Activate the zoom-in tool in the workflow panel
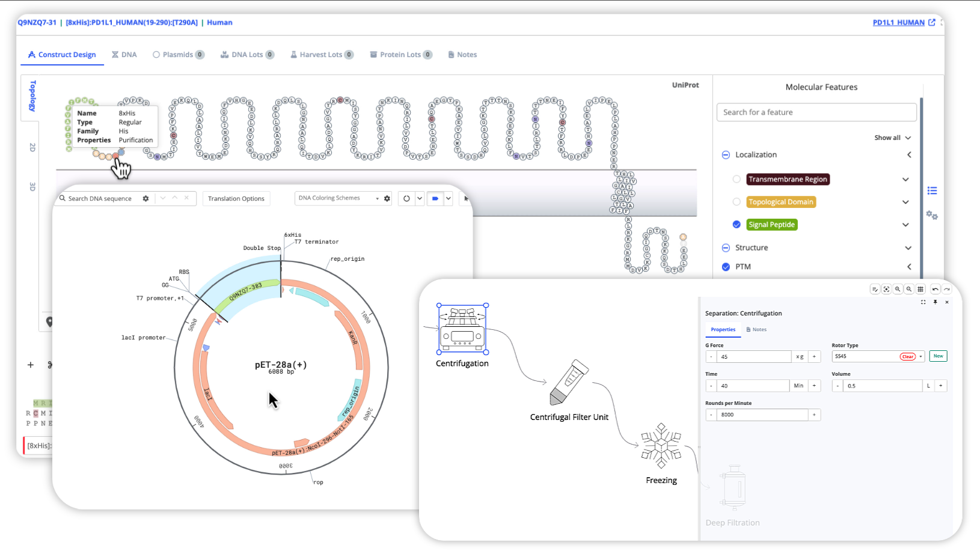980x551 pixels. coord(898,289)
